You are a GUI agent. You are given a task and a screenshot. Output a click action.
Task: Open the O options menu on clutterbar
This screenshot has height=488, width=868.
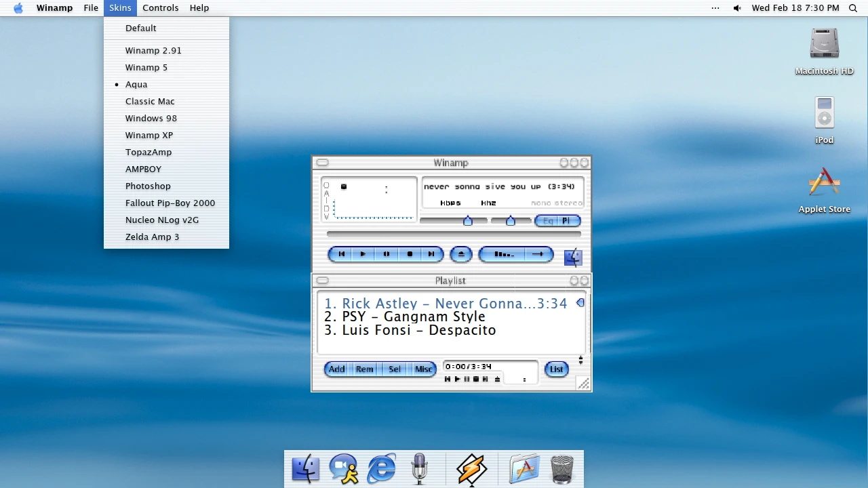point(326,185)
